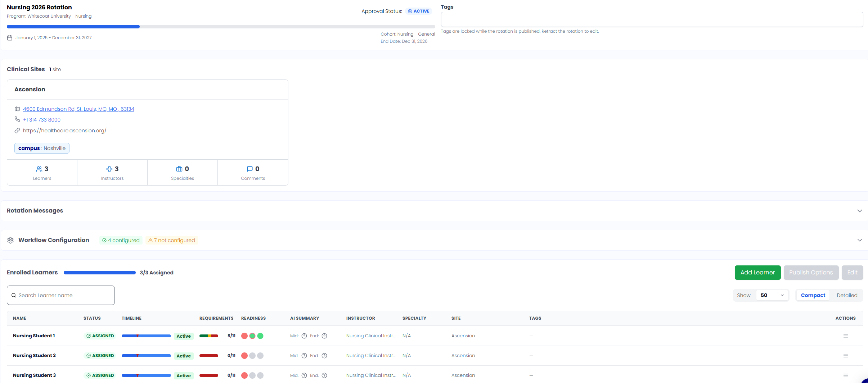Click timeline bar for Nursing Student 1
Screen dimensions: 868x383
tap(146, 336)
